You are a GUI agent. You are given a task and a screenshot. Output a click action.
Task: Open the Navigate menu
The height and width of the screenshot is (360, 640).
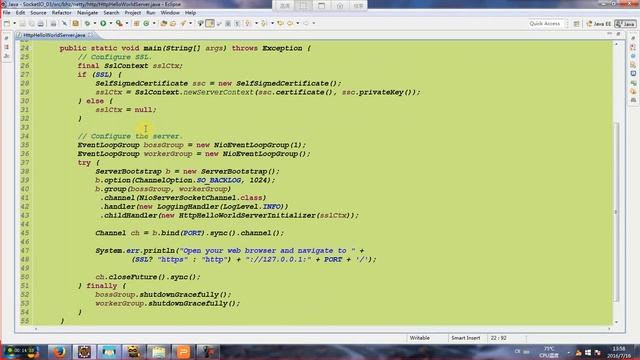[87, 13]
